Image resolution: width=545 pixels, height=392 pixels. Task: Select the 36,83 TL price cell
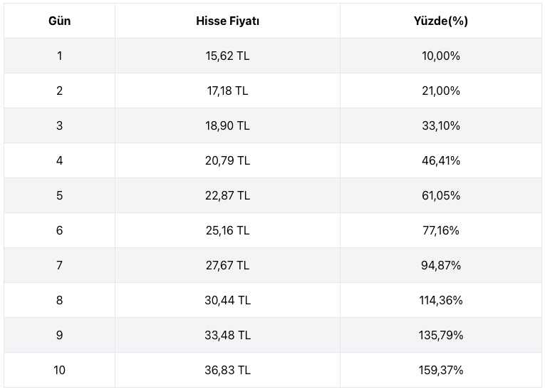(227, 370)
